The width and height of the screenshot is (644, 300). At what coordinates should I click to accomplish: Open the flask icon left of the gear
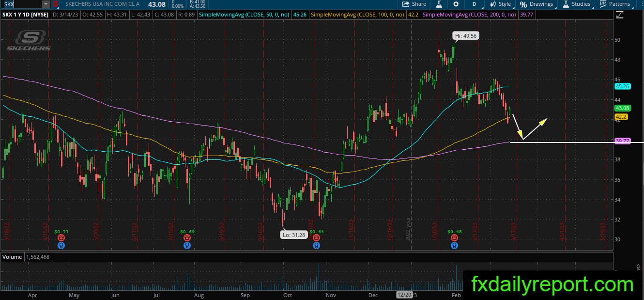[439, 4]
